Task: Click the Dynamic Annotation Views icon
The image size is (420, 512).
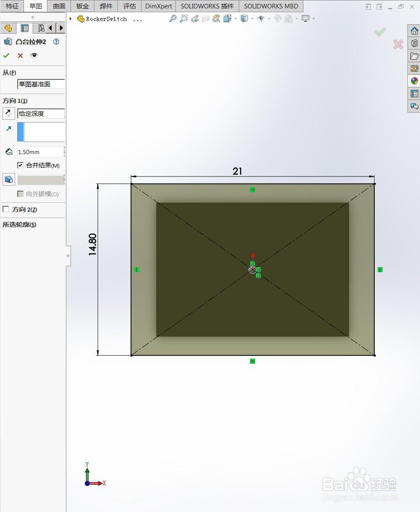Action: (x=217, y=18)
